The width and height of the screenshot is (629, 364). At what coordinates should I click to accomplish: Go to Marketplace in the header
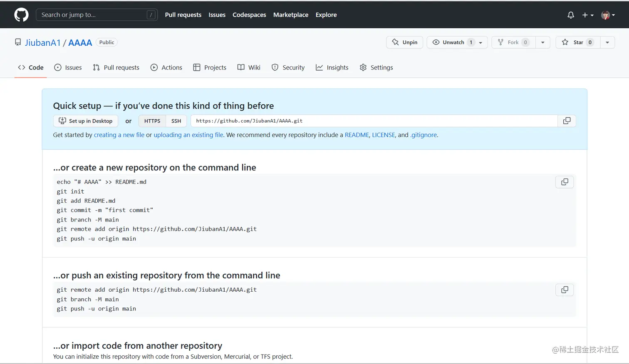[x=291, y=15]
